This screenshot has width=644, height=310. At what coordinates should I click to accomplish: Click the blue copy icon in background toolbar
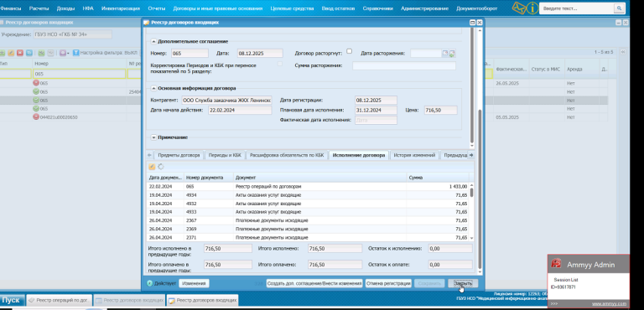[29, 53]
